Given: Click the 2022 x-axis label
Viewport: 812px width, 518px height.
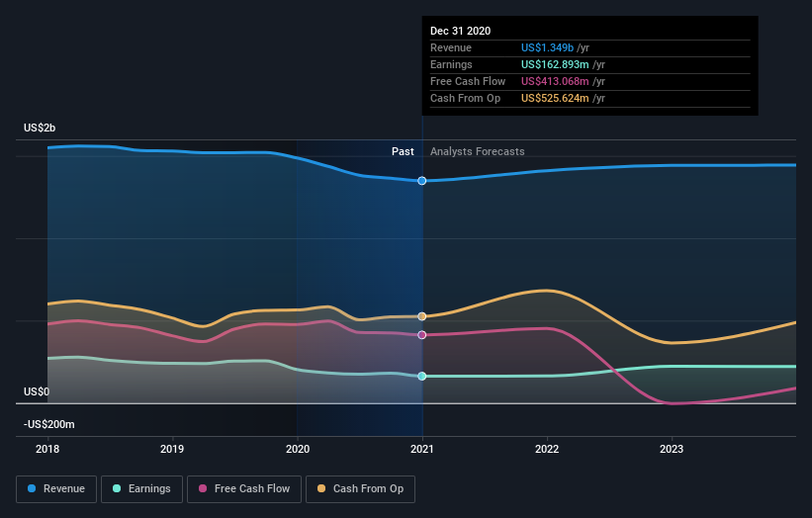Looking at the screenshot, I should pos(547,449).
